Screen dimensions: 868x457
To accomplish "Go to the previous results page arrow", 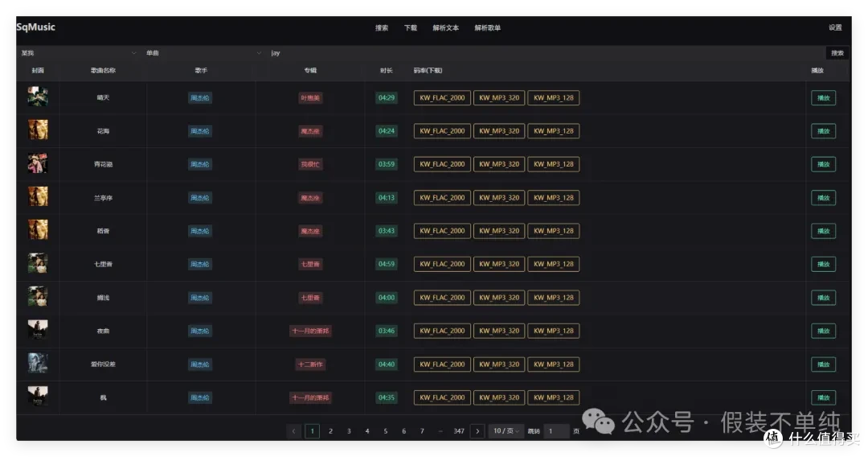I will 294,431.
